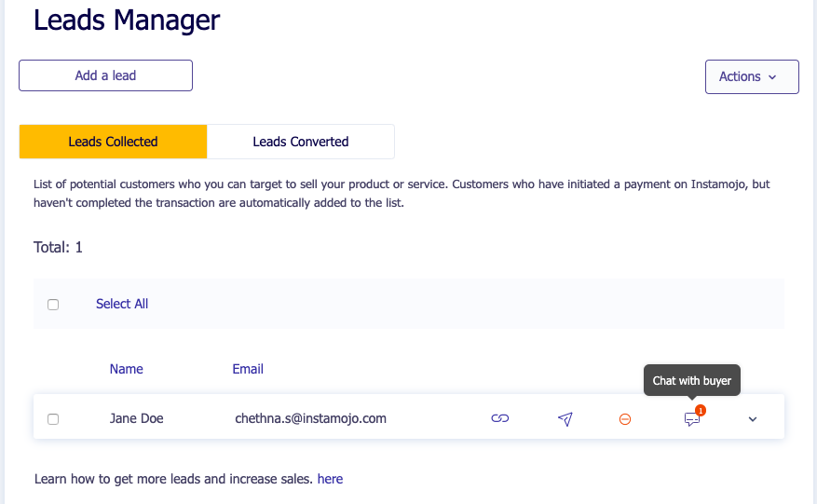Image resolution: width=817 pixels, height=504 pixels.
Task: Expand Jane Doe's row with the chevron
Action: tap(753, 419)
